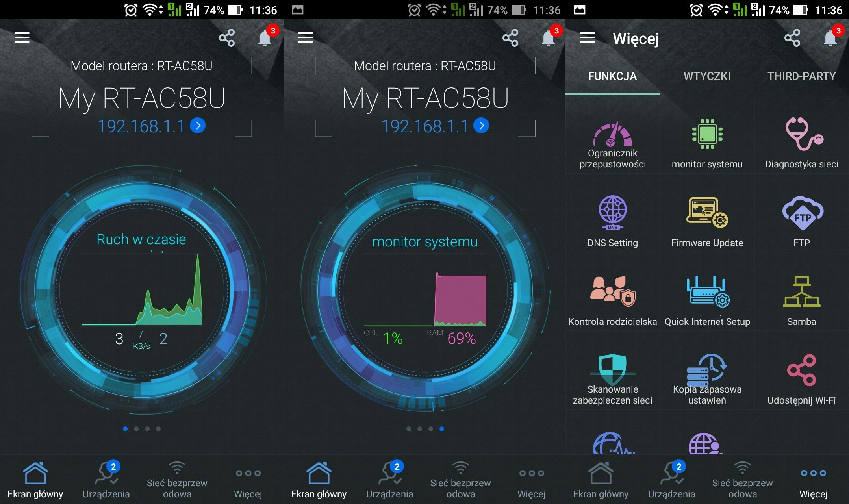Open Kopia zapasowa ustawień backup
The image size is (849, 504).
tap(707, 380)
